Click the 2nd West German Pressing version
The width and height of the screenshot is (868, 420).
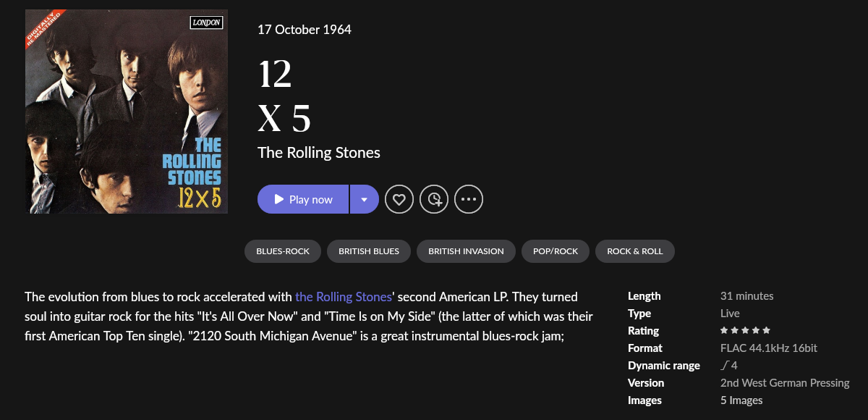click(x=785, y=383)
